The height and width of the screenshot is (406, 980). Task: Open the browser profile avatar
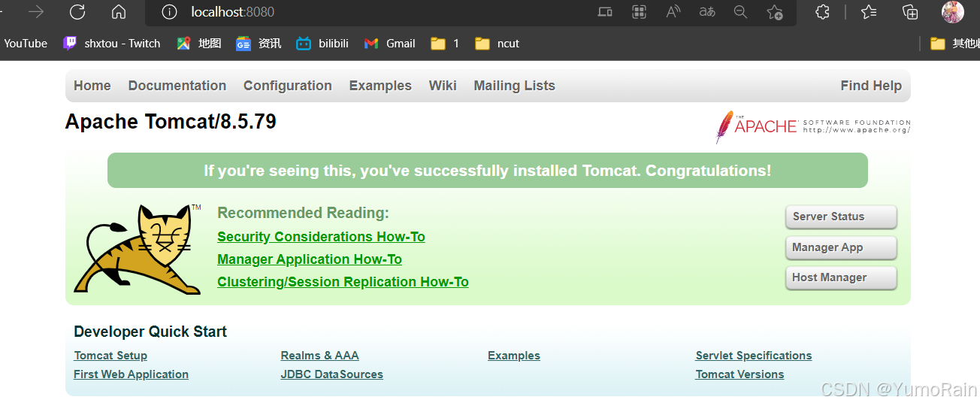point(953,12)
